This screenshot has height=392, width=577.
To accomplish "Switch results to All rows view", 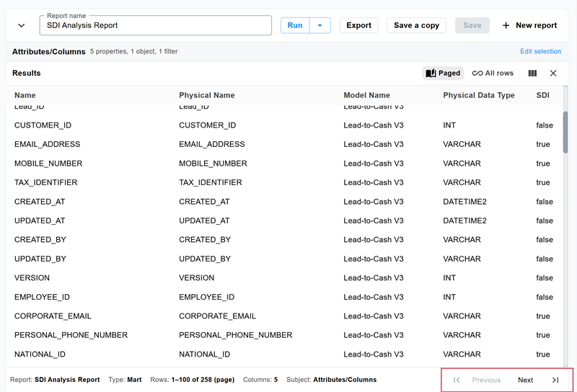I will (493, 73).
